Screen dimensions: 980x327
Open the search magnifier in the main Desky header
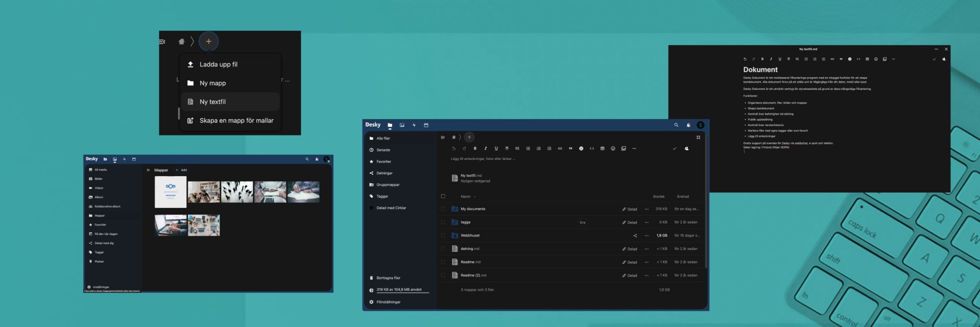pyautogui.click(x=676, y=125)
